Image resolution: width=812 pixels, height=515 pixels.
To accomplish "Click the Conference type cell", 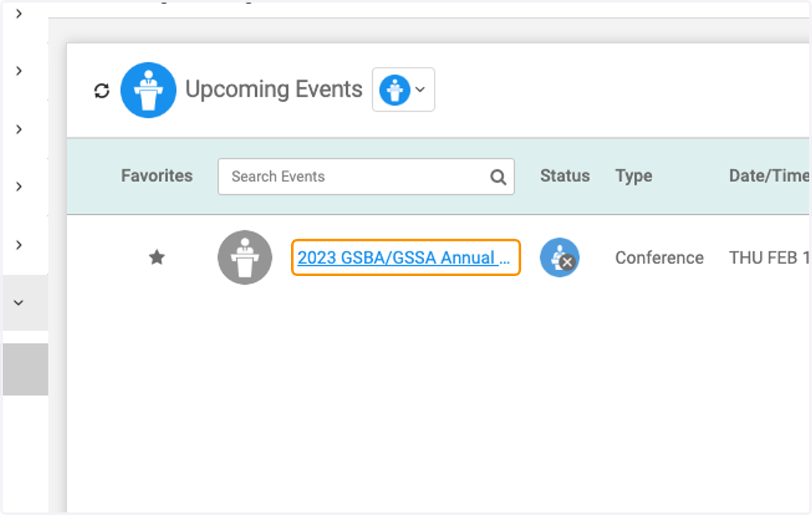I will (659, 258).
